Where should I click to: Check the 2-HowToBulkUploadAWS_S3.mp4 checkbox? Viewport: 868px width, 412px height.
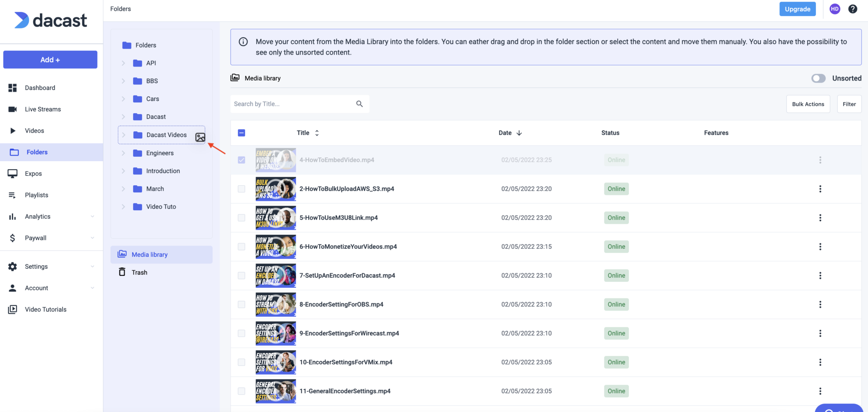[242, 189]
